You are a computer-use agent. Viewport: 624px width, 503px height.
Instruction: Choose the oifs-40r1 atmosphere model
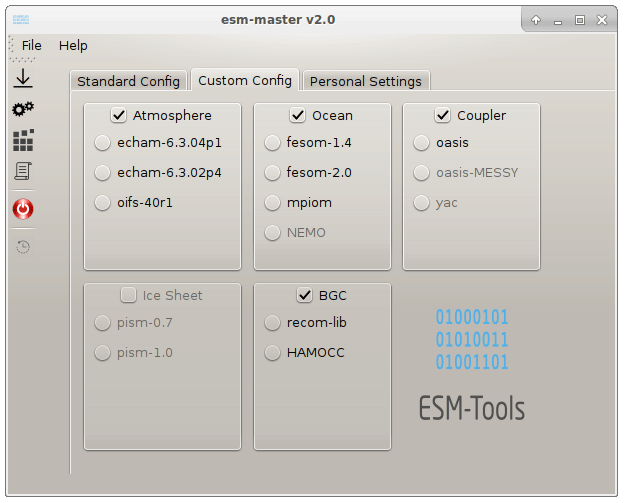pos(102,203)
